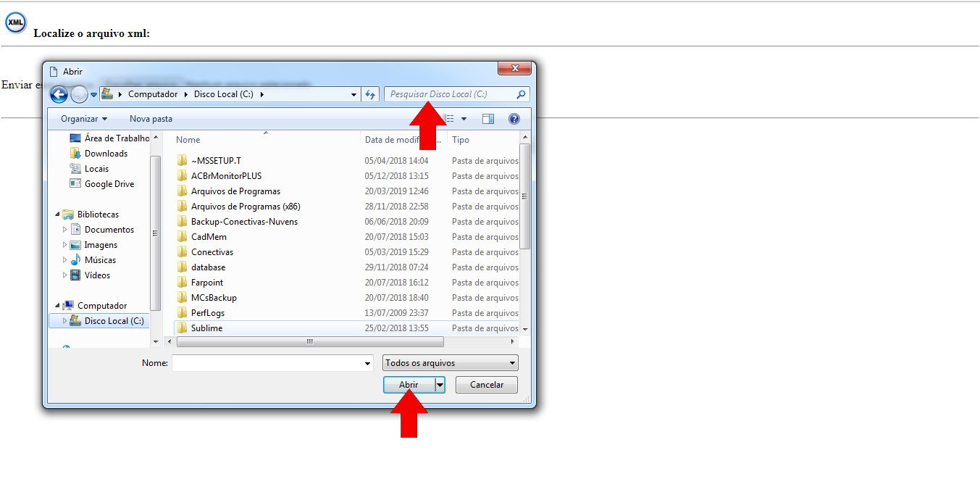980x487 pixels.
Task: Open the ACBrMonitorPLUS folder
Action: point(226,176)
